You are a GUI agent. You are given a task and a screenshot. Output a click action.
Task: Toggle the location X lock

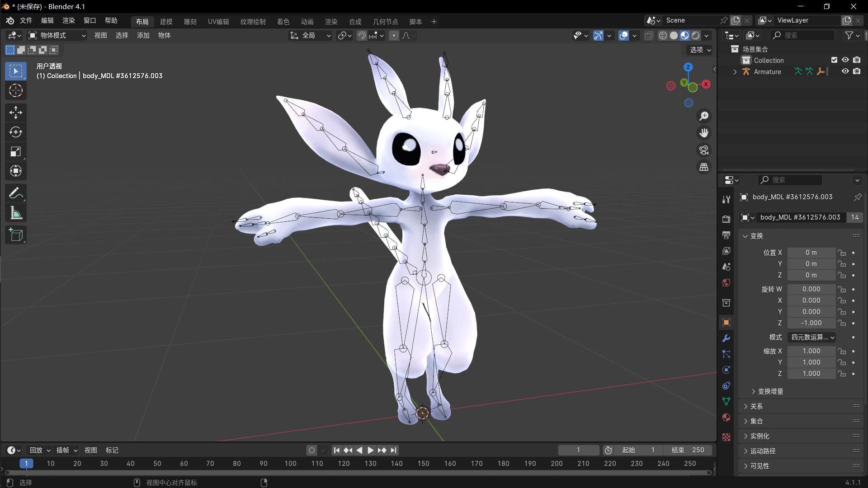click(x=842, y=253)
